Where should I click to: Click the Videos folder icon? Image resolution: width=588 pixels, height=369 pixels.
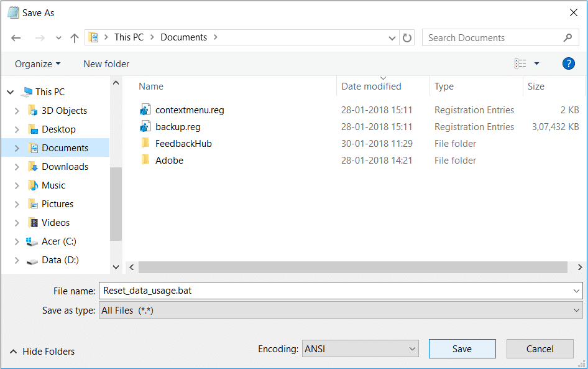coord(33,223)
